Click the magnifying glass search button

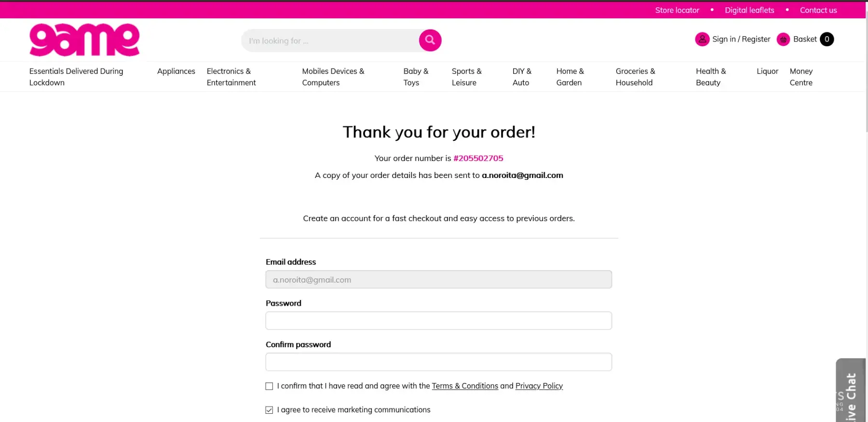coord(430,40)
